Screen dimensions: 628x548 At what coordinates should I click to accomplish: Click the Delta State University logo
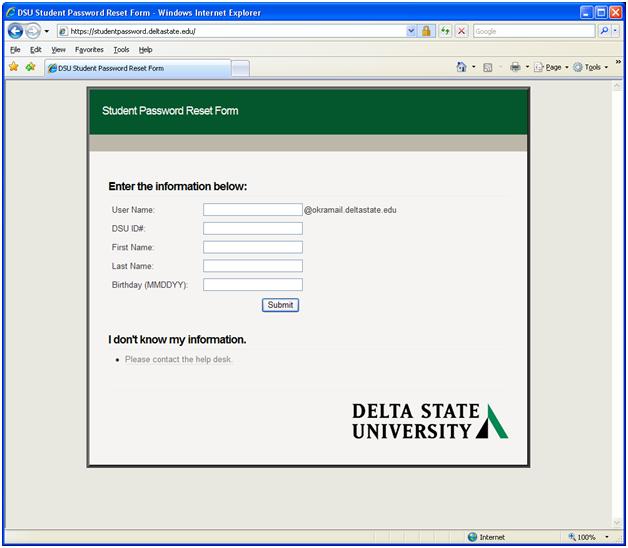pyautogui.click(x=430, y=421)
